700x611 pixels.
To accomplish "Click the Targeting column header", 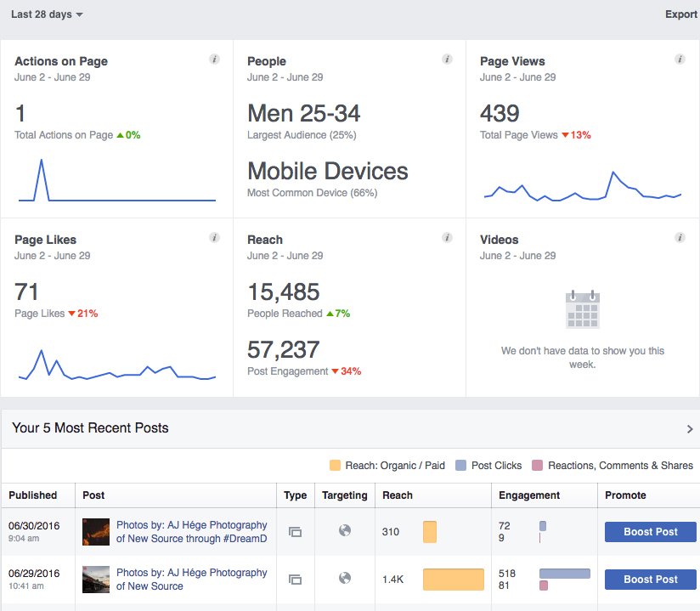I will pos(345,495).
